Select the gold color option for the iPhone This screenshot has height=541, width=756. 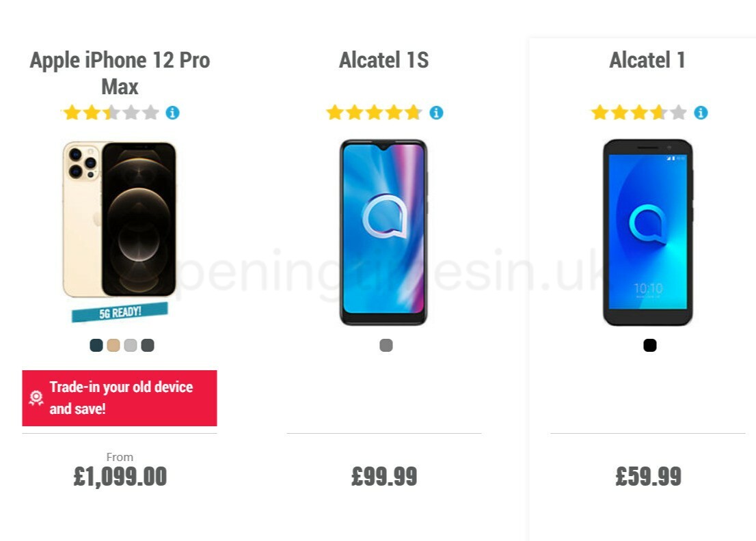[113, 345]
